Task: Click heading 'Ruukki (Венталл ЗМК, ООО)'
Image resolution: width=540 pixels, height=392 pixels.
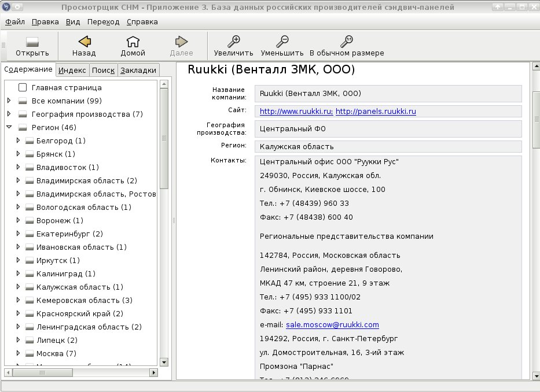Action: click(271, 69)
